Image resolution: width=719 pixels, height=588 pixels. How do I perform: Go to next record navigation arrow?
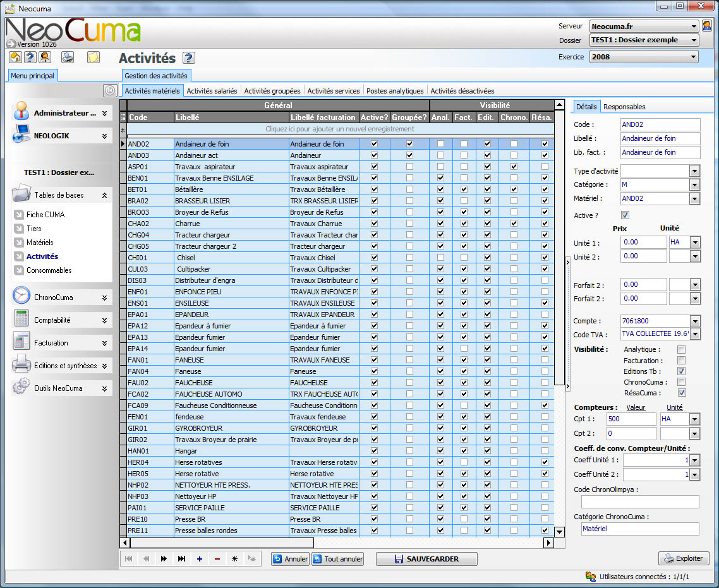[164, 559]
